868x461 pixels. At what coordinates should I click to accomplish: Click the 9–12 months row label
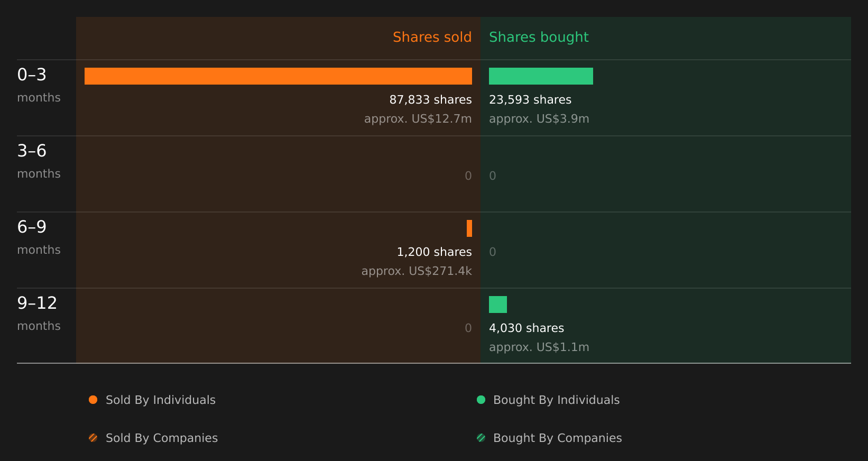pyautogui.click(x=39, y=314)
